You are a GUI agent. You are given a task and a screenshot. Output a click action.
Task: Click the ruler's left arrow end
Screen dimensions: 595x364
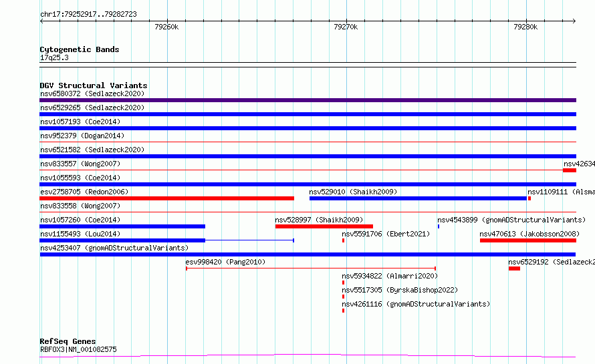pyautogui.click(x=41, y=21)
